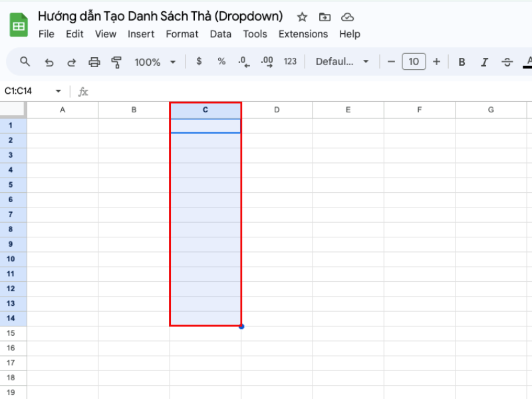Open the Data menu
Image resolution: width=532 pixels, height=399 pixels.
coord(221,34)
